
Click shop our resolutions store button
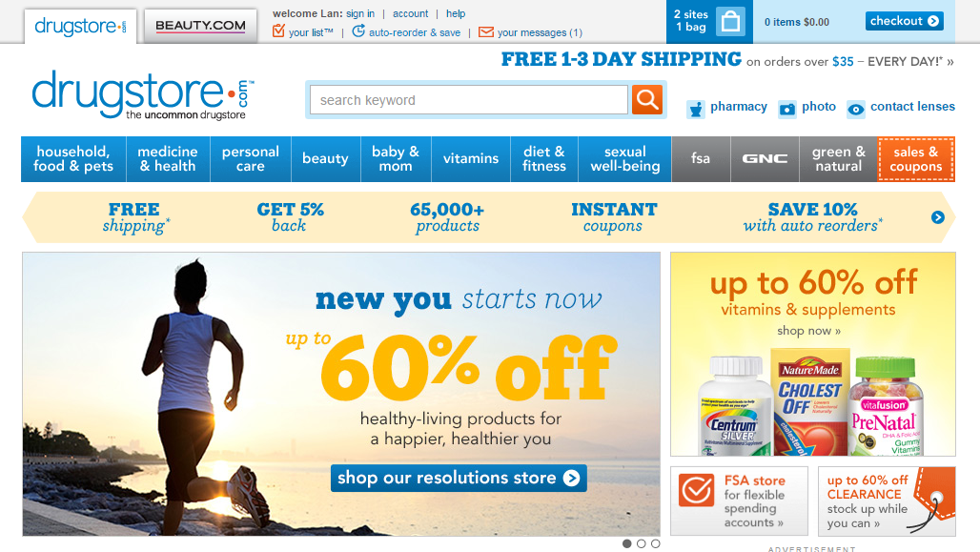pyautogui.click(x=459, y=479)
